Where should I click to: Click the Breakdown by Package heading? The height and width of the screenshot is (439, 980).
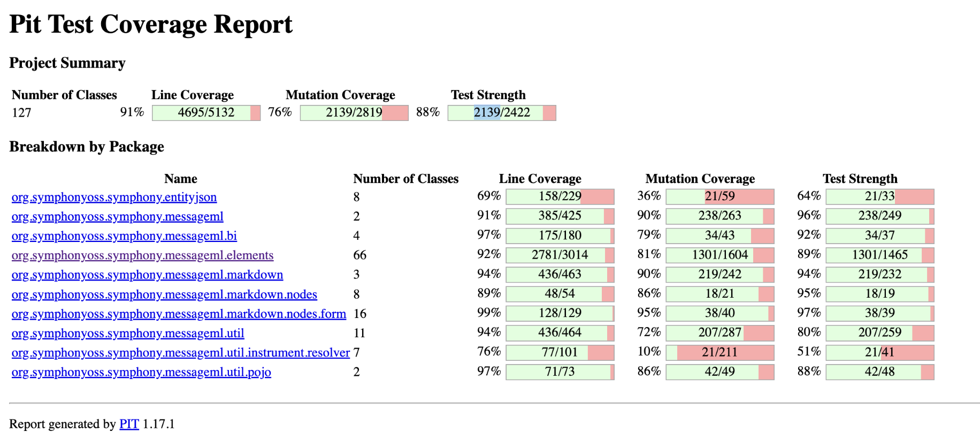pyautogui.click(x=87, y=147)
